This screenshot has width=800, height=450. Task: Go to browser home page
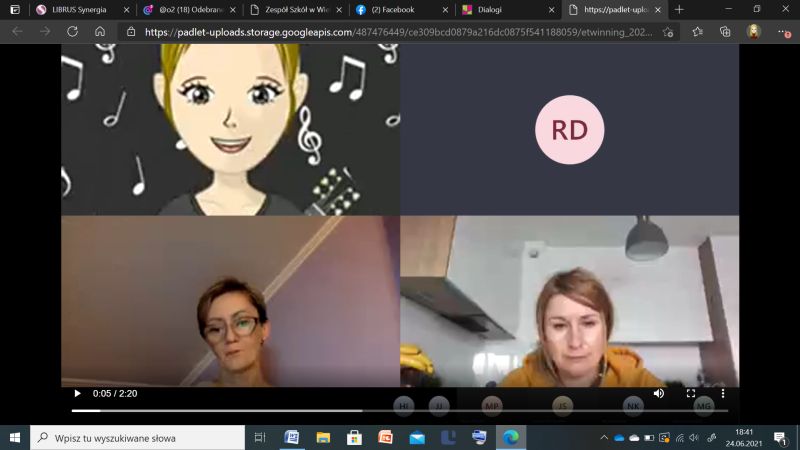coord(100,31)
